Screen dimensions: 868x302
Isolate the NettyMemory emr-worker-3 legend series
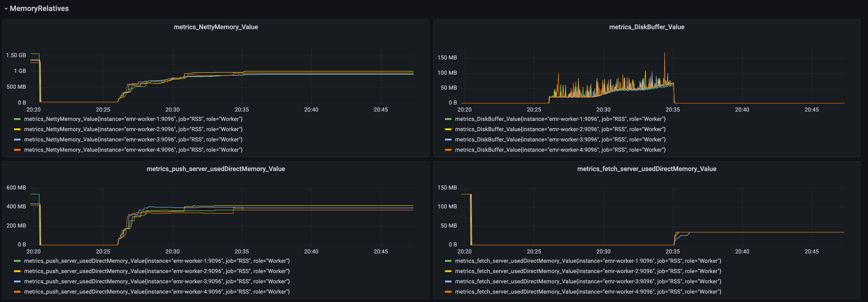click(133, 140)
